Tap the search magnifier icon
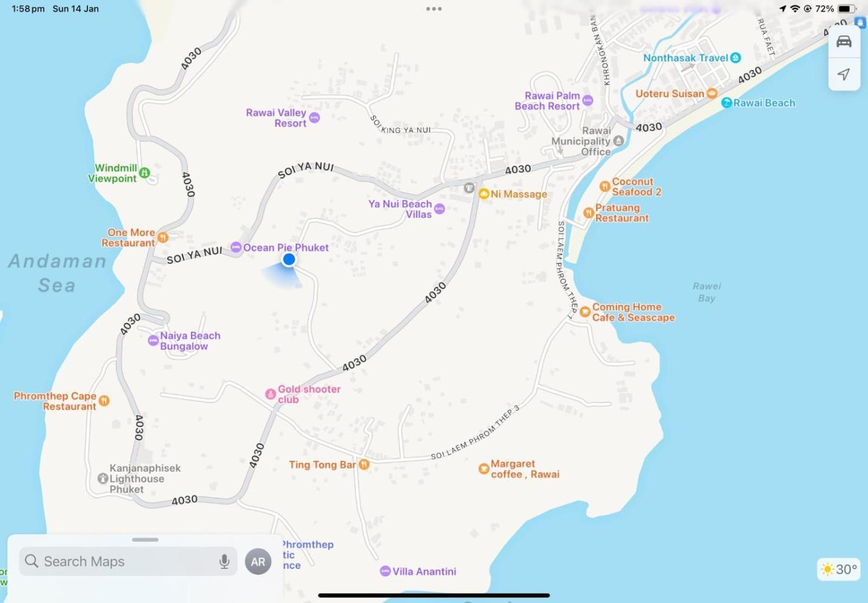The height and width of the screenshot is (603, 868). (x=31, y=561)
